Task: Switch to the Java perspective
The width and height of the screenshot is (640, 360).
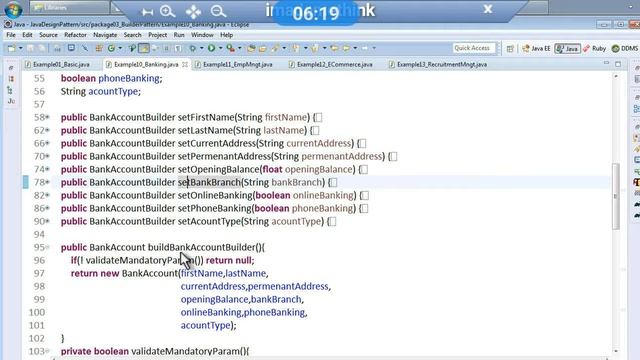Action: (x=567, y=49)
